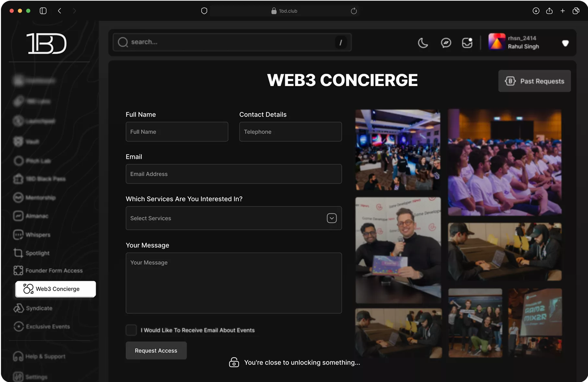Open the Vault sidebar icon
Image resolution: width=588 pixels, height=382 pixels.
[18, 141]
